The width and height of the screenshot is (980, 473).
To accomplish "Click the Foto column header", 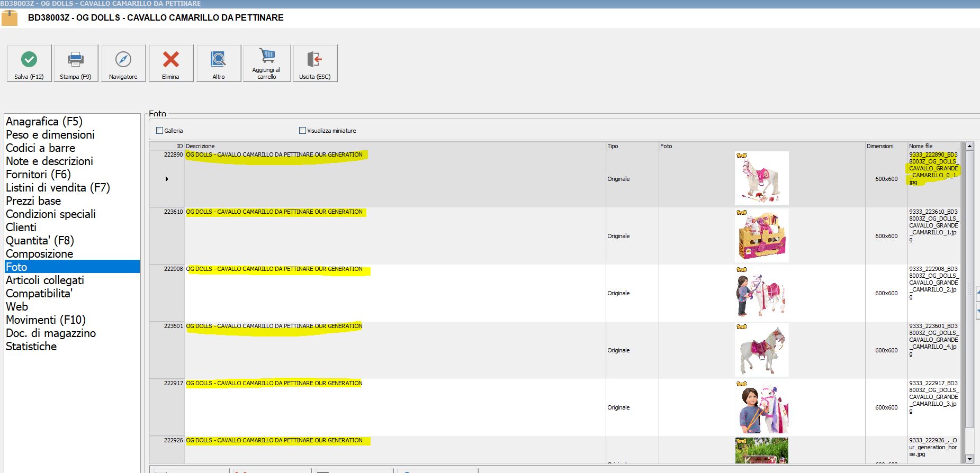I will click(762, 146).
